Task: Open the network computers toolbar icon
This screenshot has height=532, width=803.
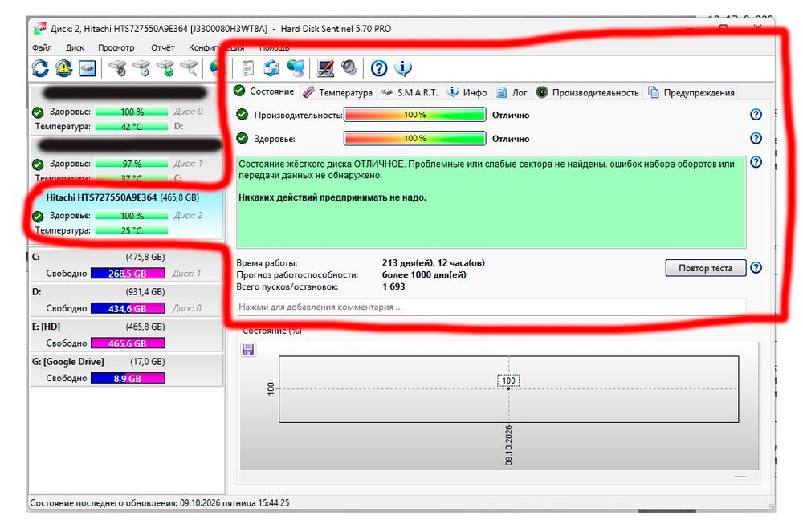Action: coord(296,68)
